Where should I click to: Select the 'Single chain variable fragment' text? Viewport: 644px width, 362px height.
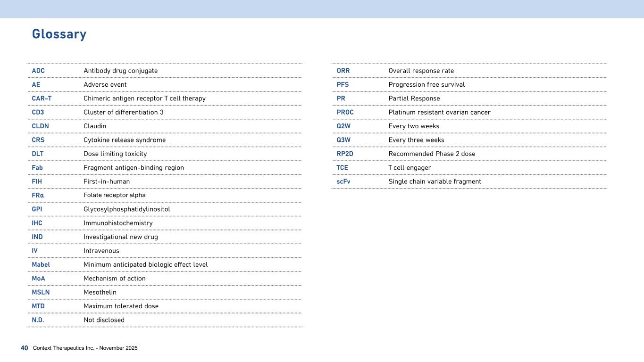pos(435,181)
